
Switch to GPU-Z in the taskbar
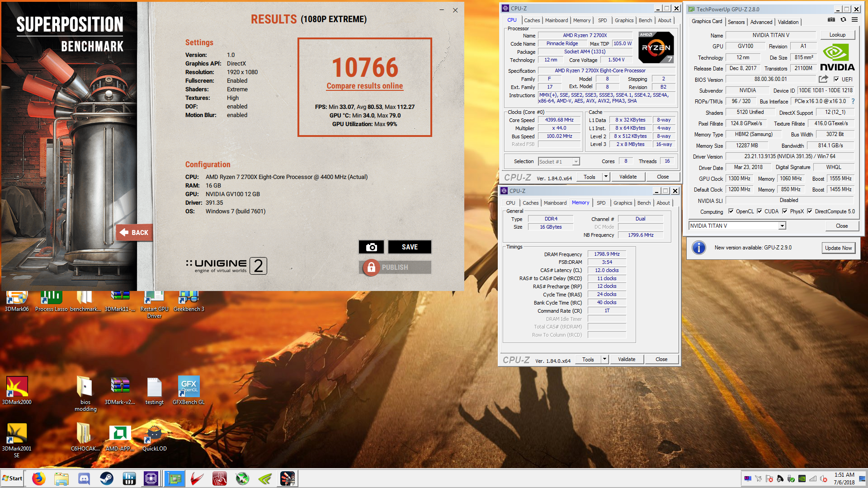[175, 479]
